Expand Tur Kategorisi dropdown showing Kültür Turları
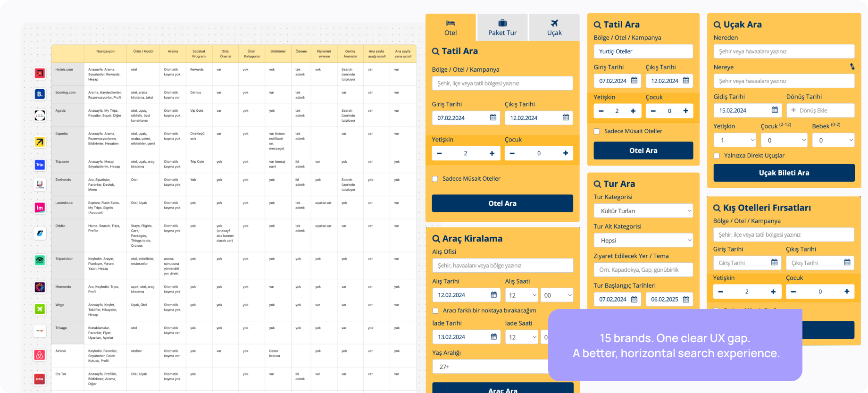 (643, 211)
